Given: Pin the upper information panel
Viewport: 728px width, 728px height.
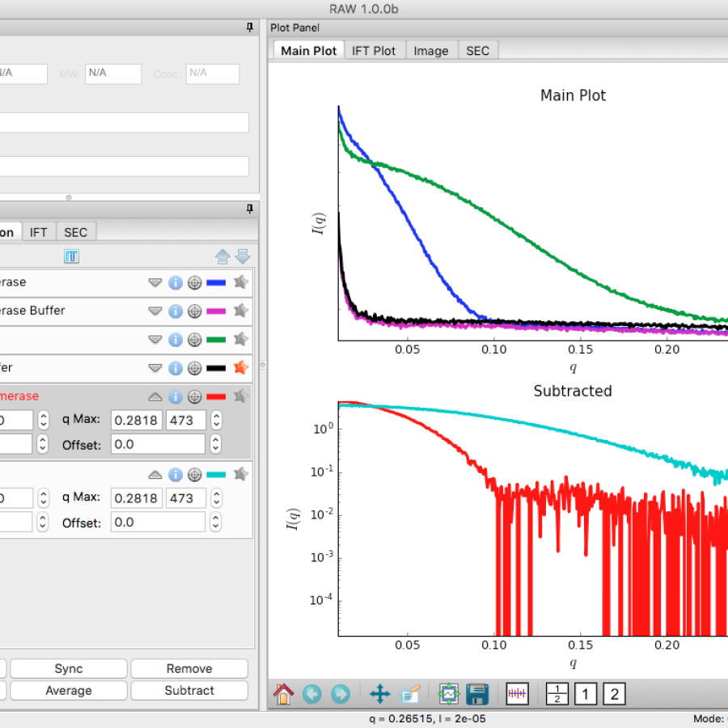Looking at the screenshot, I should tap(250, 28).
